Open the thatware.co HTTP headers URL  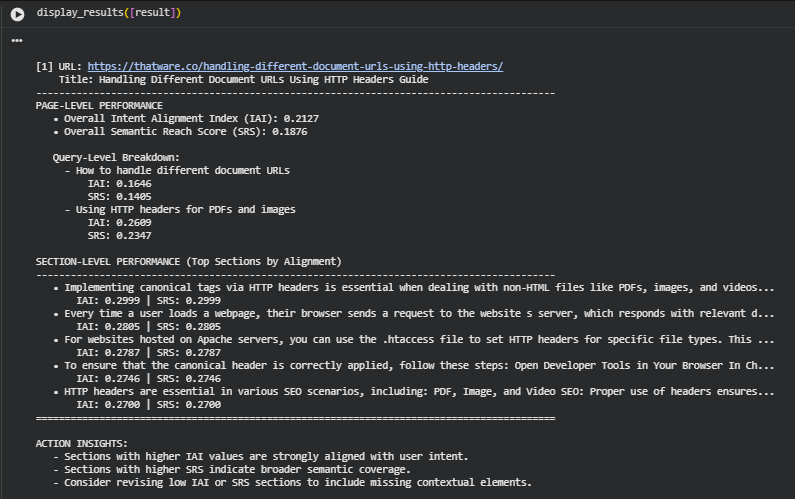coord(295,67)
